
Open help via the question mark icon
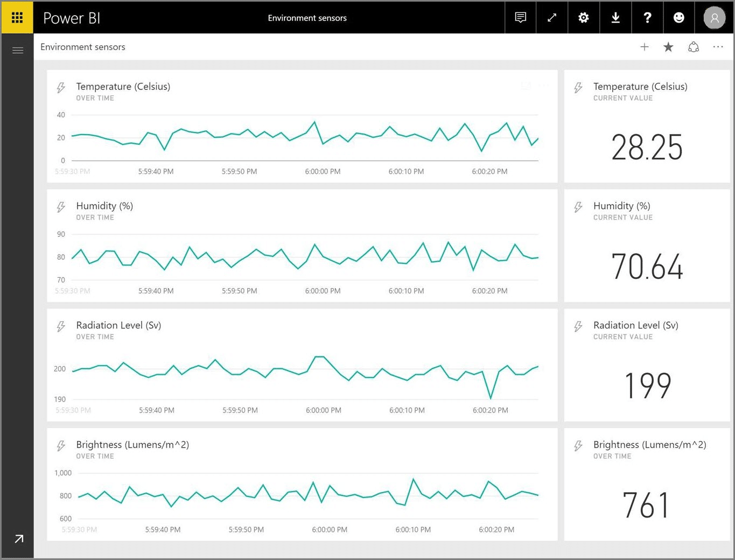click(x=647, y=17)
